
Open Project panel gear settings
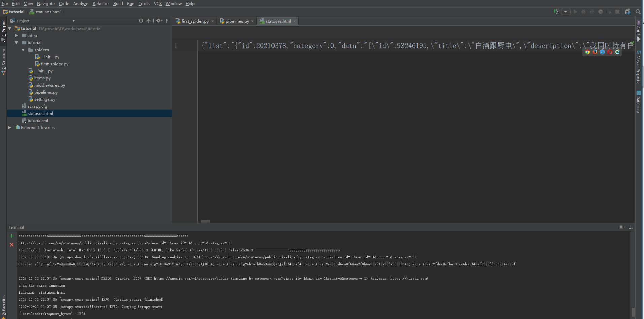point(159,21)
